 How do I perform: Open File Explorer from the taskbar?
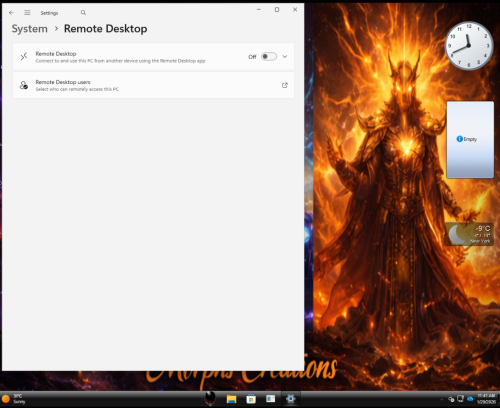click(231, 399)
